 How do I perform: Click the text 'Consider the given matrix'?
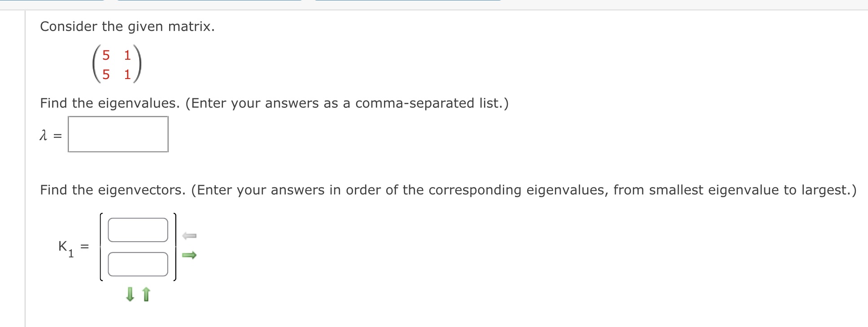[127, 27]
